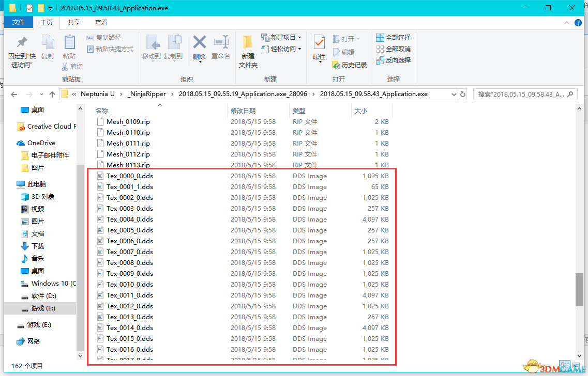The image size is (588, 376).
Task: Expand the 新建项目 (New item) dropdown
Action: click(x=299, y=38)
